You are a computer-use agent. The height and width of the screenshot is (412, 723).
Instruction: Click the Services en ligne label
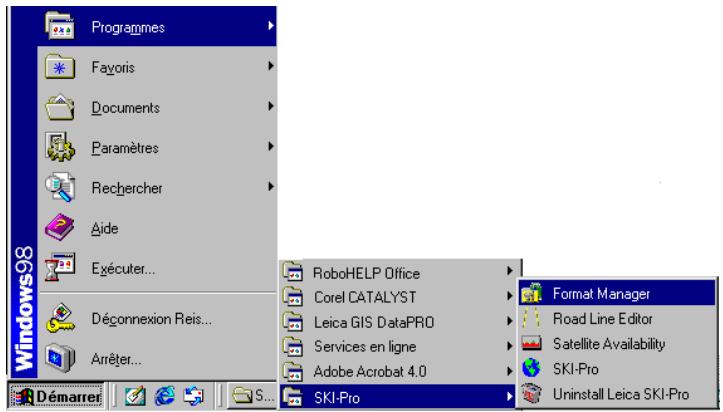(x=365, y=347)
